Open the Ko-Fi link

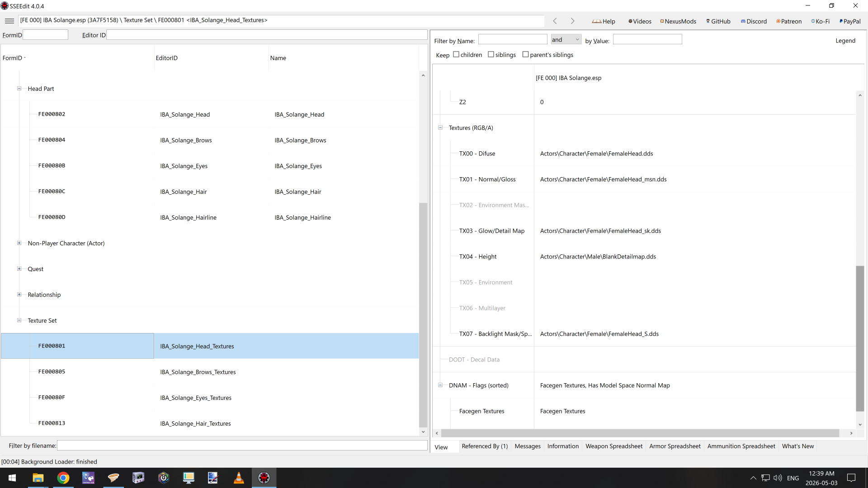820,21
